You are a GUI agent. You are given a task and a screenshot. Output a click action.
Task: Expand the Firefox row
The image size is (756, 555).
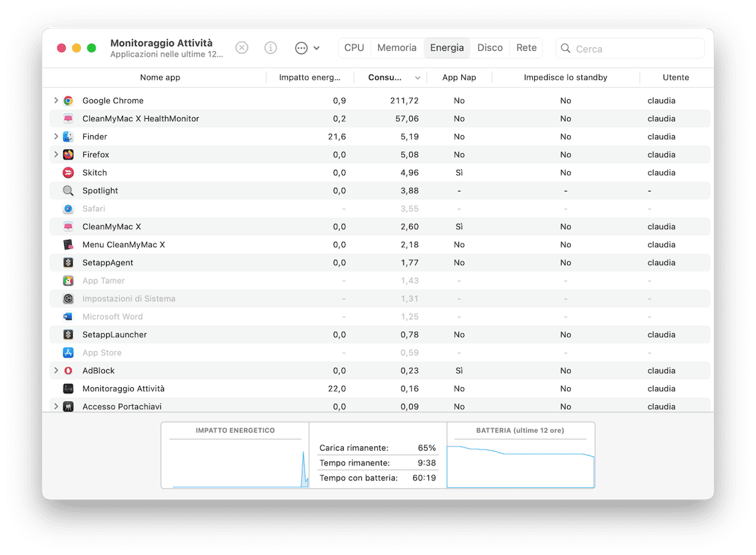(56, 155)
